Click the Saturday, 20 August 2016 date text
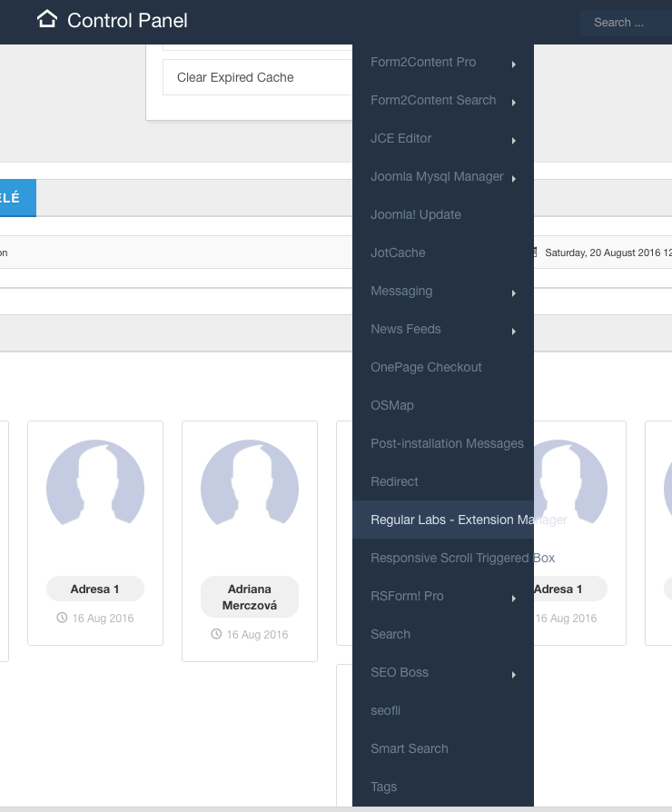672x812 pixels. pyautogui.click(x=608, y=253)
